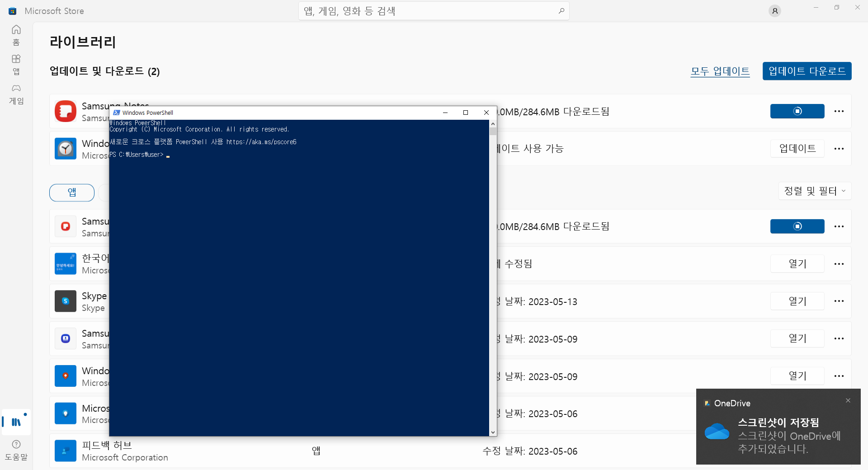Click 열기 button for Windows Maps row

point(797,376)
